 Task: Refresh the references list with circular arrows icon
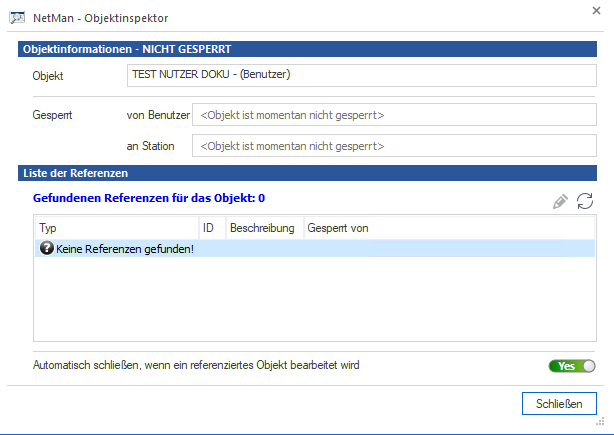point(585,201)
